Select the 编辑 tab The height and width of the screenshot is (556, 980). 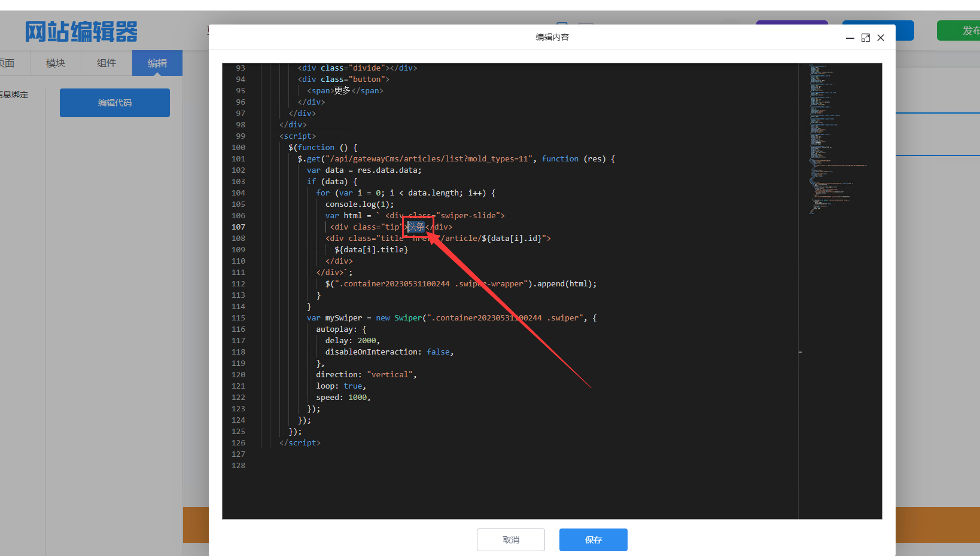[x=157, y=63]
